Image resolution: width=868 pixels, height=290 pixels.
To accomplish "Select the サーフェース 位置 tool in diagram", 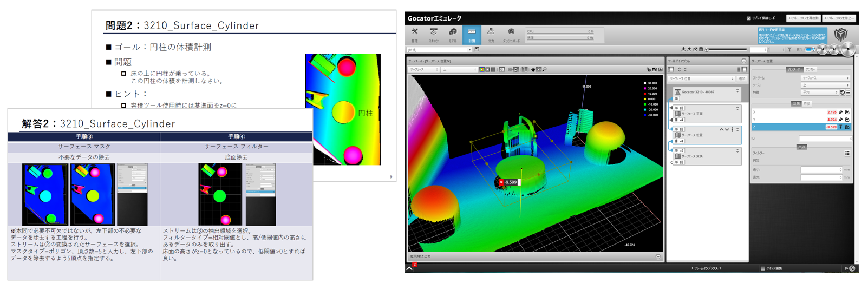I will [707, 135].
